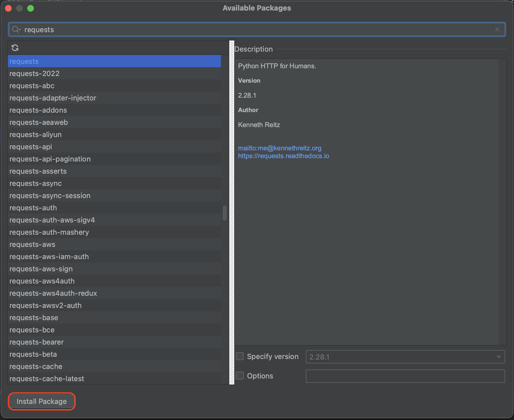This screenshot has height=420, width=514.
Task: Select the requests-auth row
Action: 114,208
